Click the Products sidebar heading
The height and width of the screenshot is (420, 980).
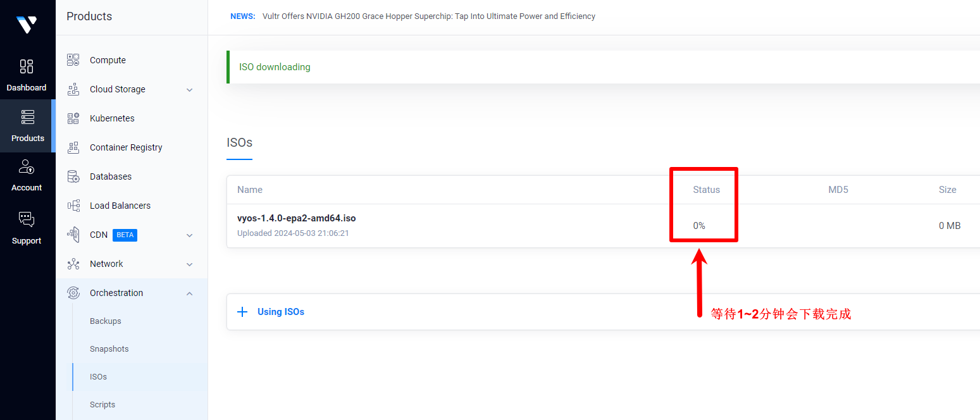pyautogui.click(x=89, y=16)
